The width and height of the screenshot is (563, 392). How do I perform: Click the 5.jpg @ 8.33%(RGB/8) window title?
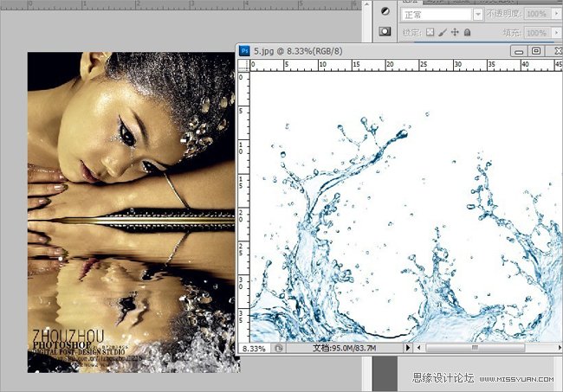(298, 51)
